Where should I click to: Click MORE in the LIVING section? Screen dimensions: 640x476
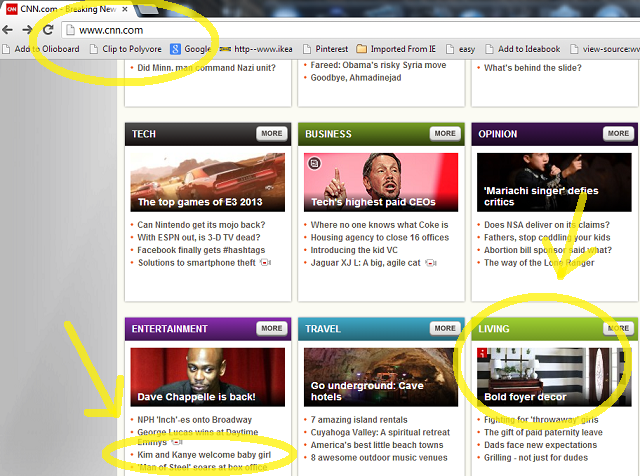tap(618, 329)
